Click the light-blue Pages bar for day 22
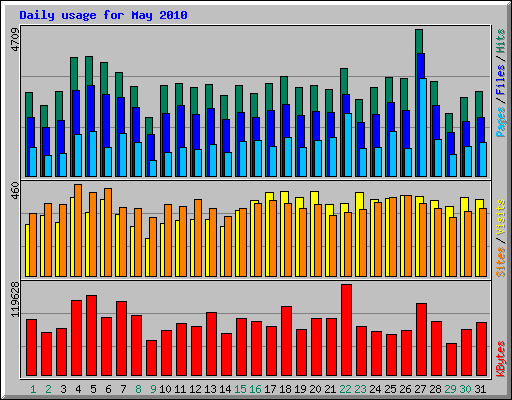 348,145
